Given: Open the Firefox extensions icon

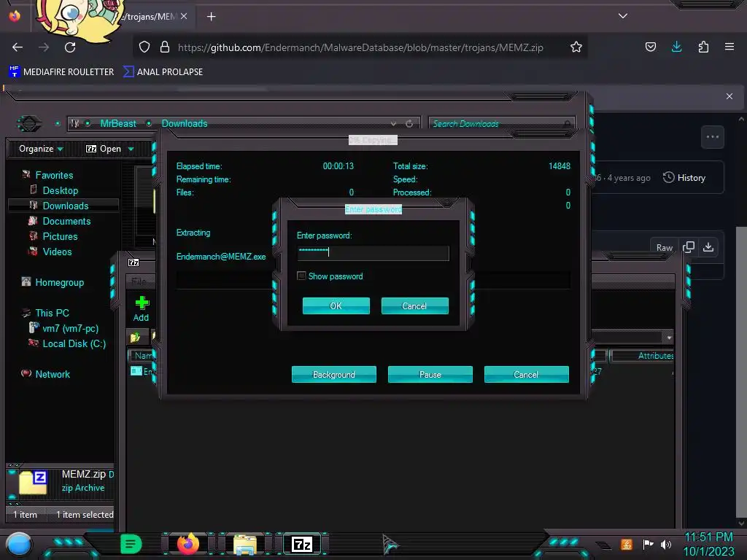Looking at the screenshot, I should 703,47.
